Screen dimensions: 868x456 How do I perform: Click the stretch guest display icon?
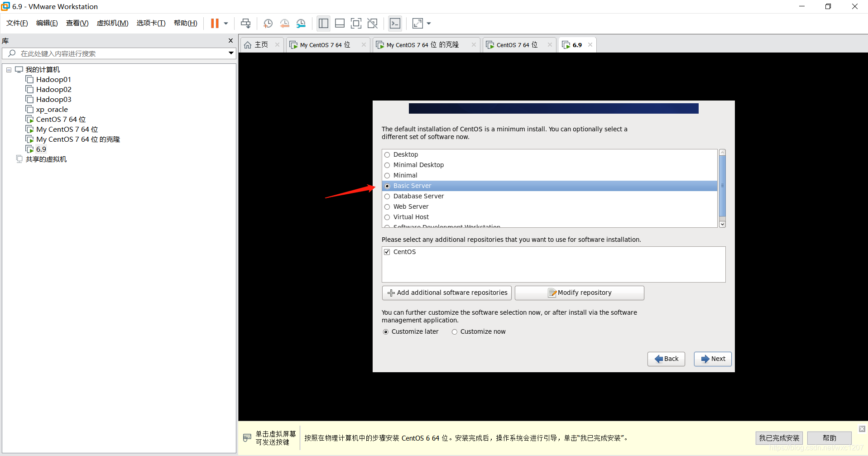(417, 24)
